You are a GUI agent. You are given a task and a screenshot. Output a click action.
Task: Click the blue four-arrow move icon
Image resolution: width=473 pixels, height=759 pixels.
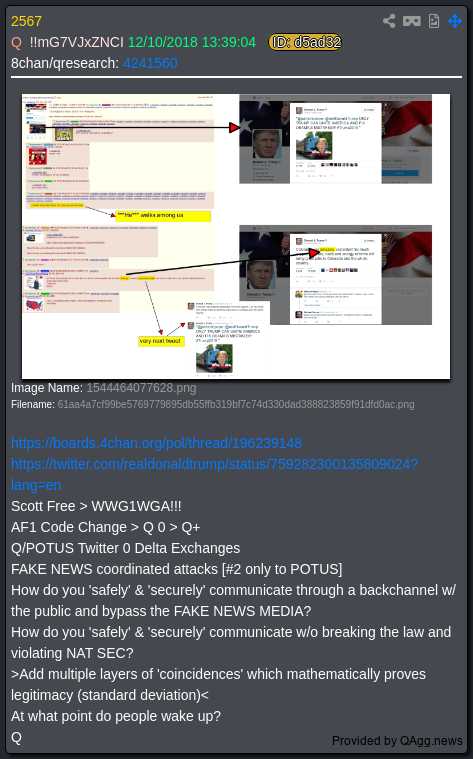[x=455, y=21]
